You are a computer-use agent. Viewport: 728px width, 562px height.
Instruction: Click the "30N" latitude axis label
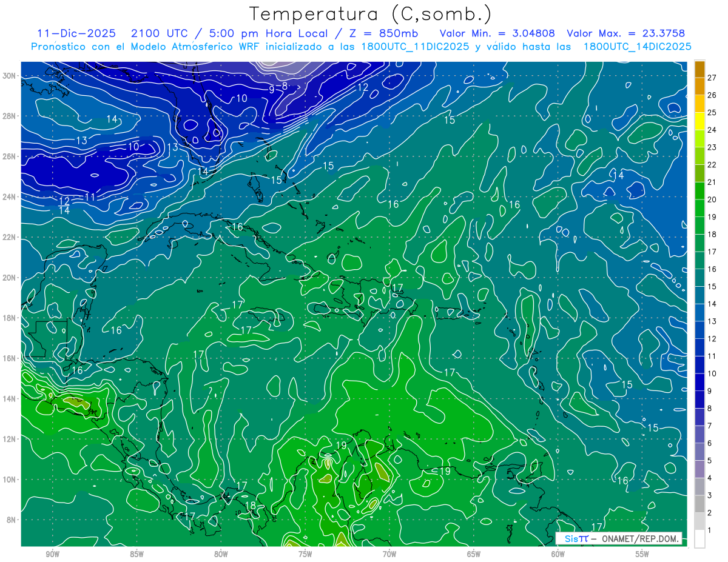tap(10, 76)
